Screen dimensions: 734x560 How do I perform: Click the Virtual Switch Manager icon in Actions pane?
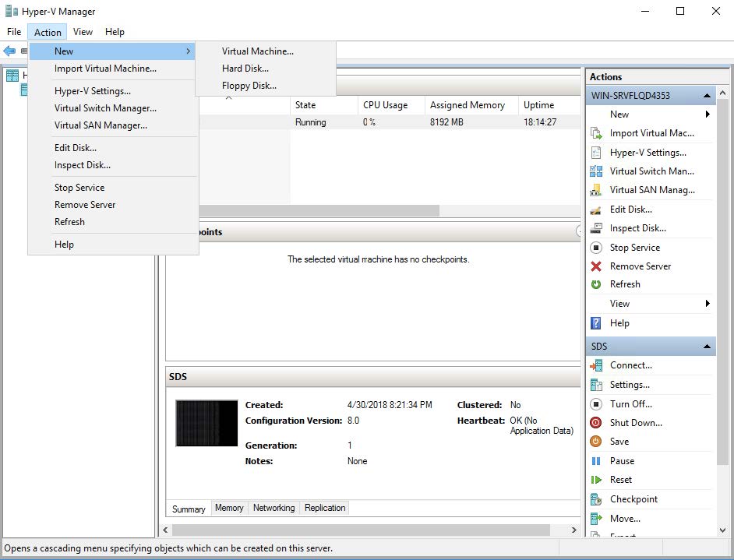pyautogui.click(x=596, y=171)
